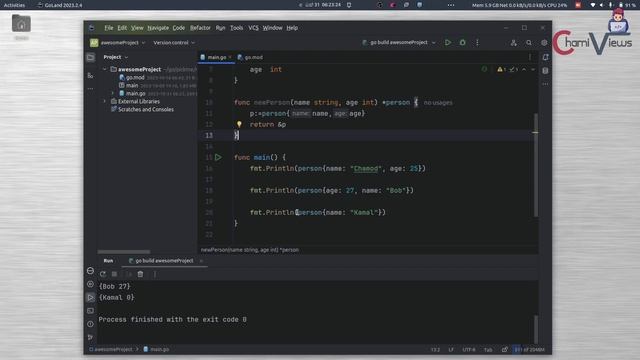Viewport: 640px width, 360px height.
Task: Run the go build awesomeProject configuration
Action: tap(448, 42)
